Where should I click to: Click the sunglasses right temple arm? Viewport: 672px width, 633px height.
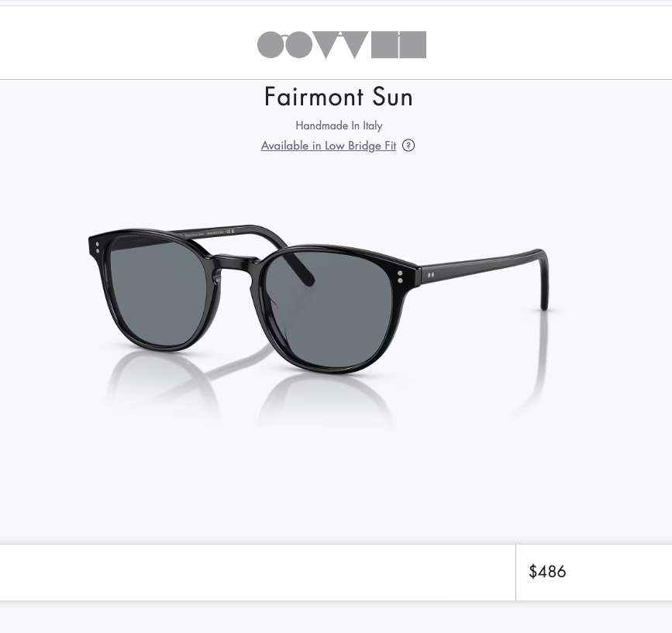[x=481, y=263]
